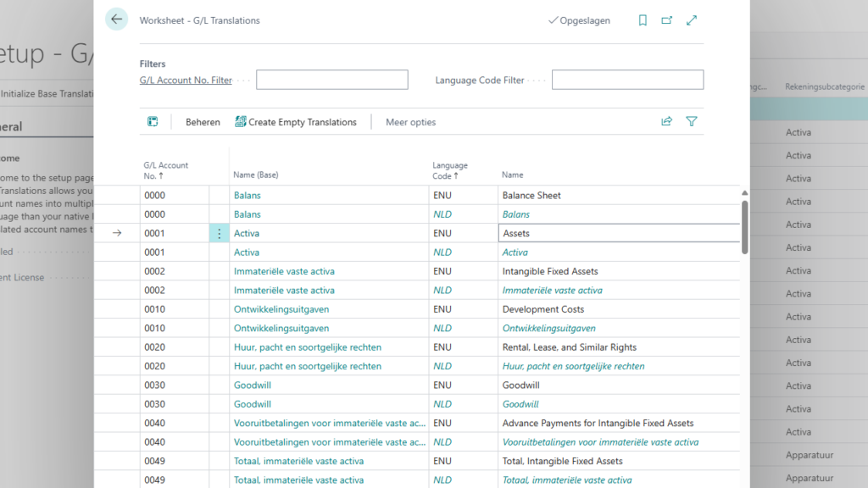This screenshot has height=488, width=868.
Task: Click Create Empty Translations
Action: coord(296,122)
